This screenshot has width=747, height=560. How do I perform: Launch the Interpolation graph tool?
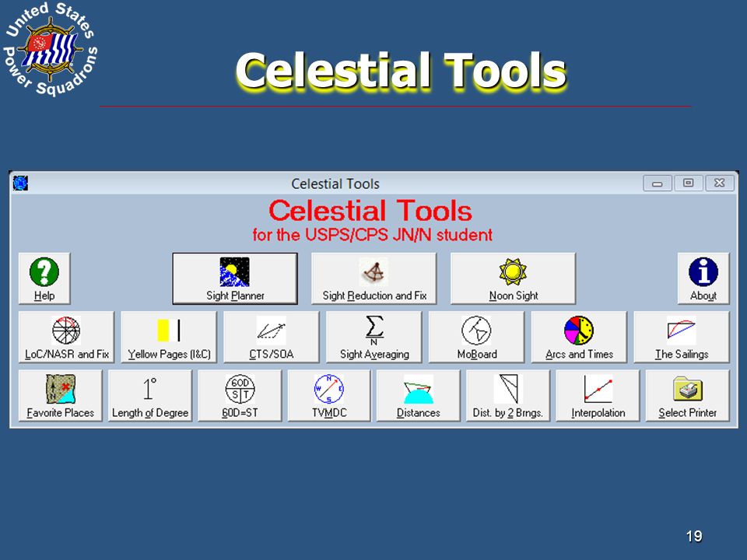pos(598,395)
